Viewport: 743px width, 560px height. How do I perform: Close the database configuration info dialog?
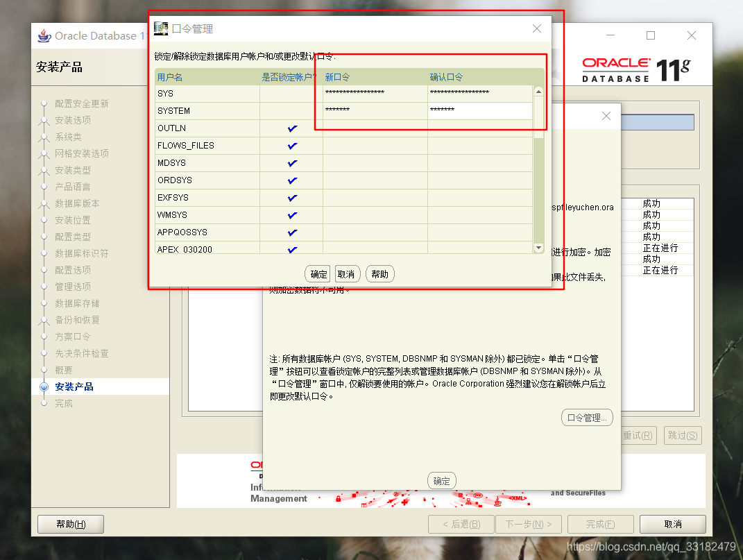point(606,116)
